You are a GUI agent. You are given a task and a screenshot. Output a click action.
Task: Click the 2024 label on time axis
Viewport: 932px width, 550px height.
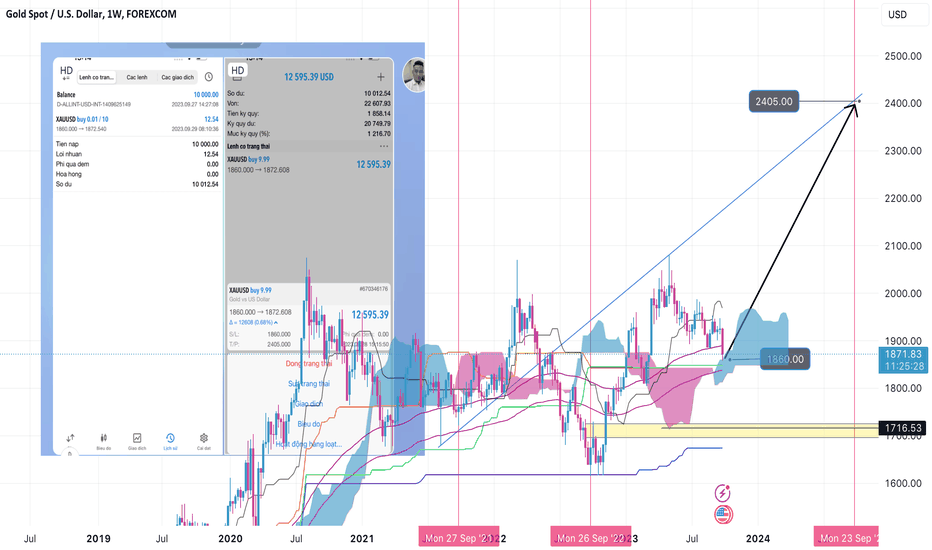pos(758,539)
